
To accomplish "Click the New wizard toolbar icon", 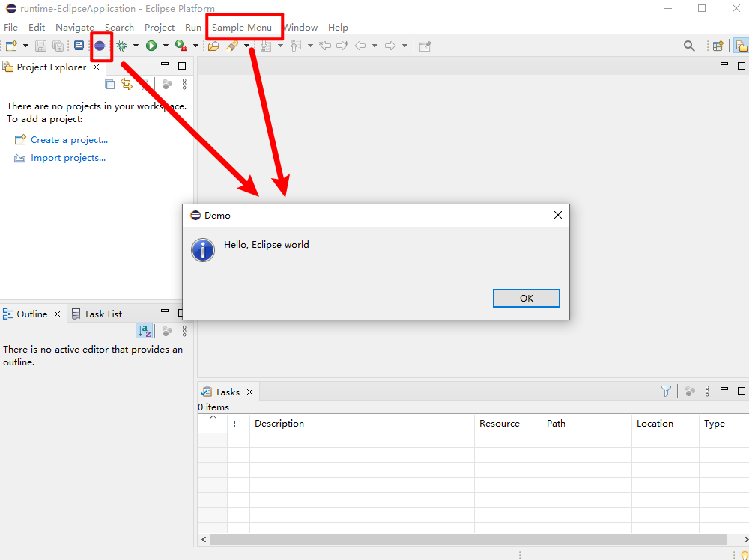I will [11, 46].
